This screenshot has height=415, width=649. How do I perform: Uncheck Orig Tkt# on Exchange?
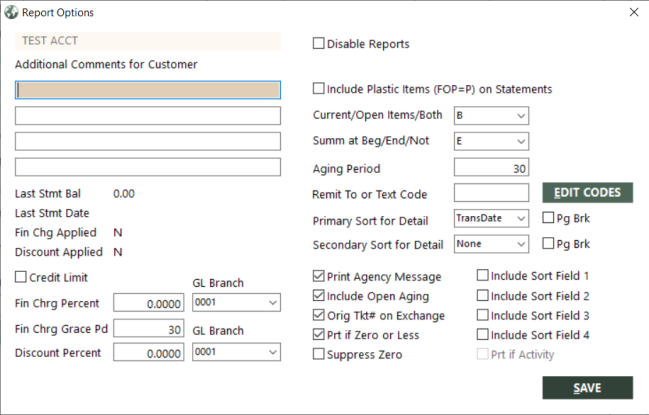318,315
